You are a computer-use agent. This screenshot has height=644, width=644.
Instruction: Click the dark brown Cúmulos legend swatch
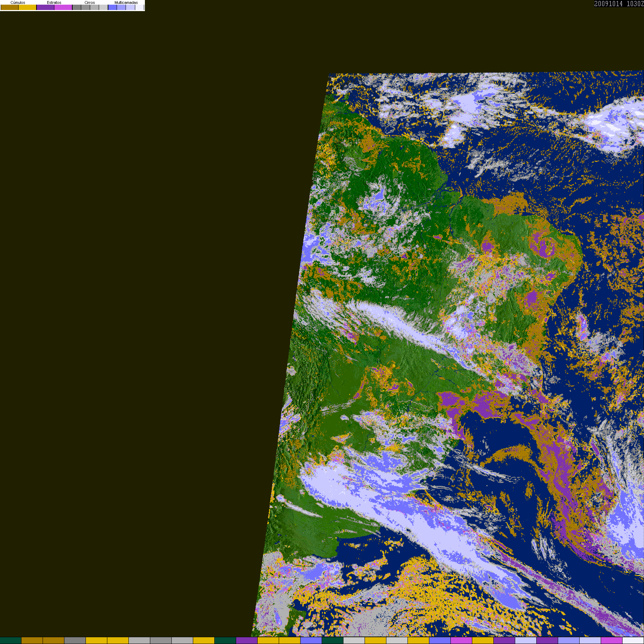[10, 7]
